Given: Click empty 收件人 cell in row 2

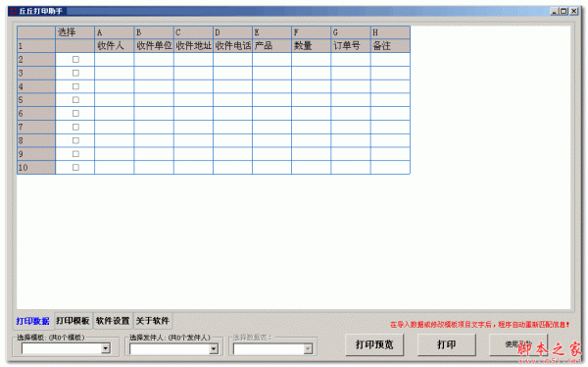Looking at the screenshot, I should click(114, 59).
